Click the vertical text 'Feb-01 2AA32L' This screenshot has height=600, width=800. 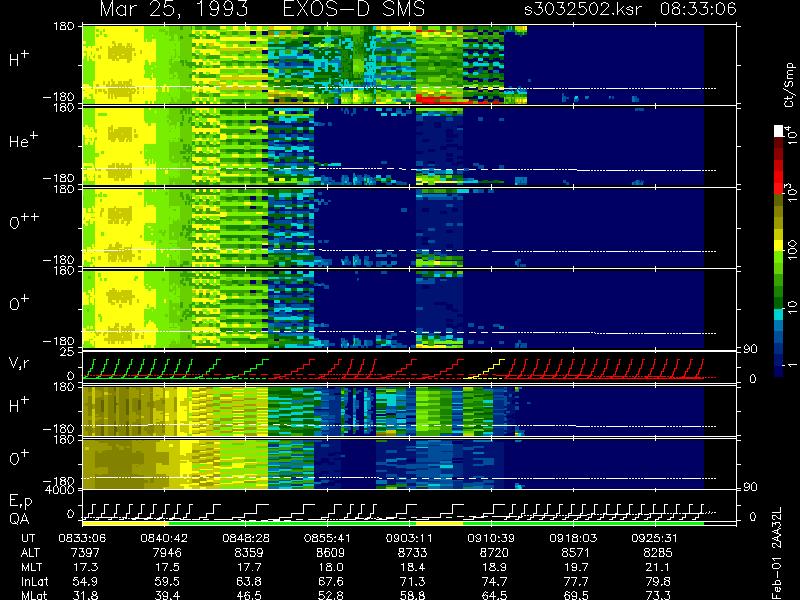pos(777,553)
